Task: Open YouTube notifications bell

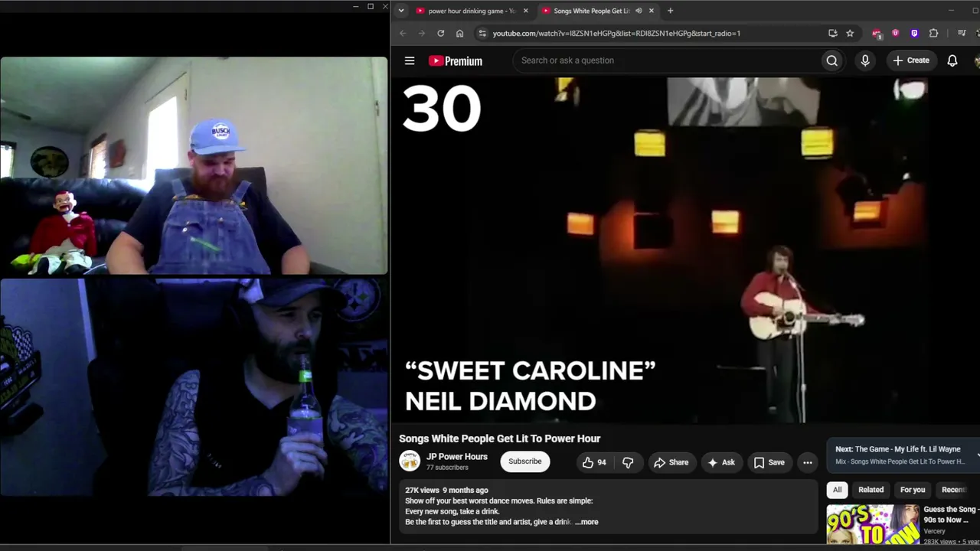Action: (952, 60)
